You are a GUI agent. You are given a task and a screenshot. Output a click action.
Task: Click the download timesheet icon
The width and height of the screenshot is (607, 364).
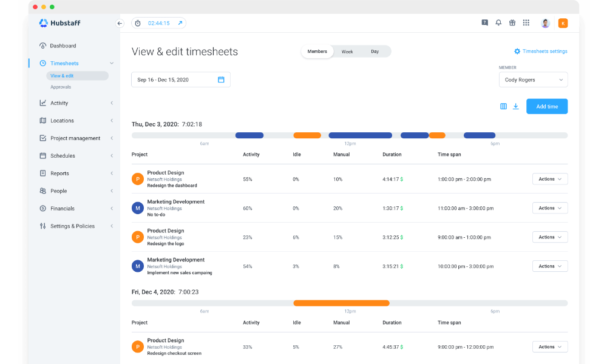click(516, 106)
